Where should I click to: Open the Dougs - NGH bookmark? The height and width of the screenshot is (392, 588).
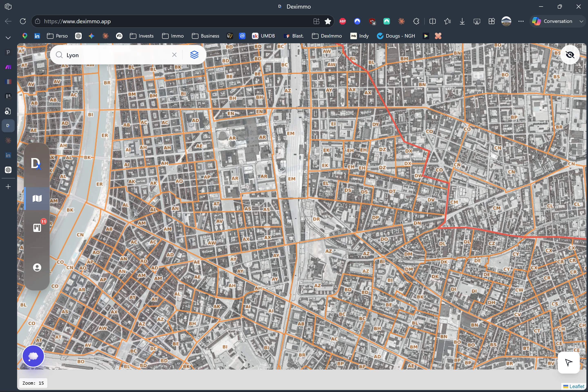click(396, 36)
